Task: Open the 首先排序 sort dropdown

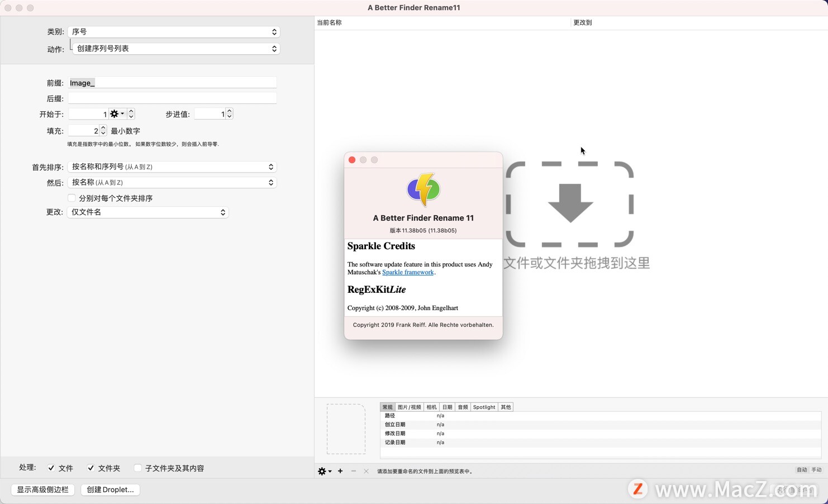Action: tap(172, 167)
